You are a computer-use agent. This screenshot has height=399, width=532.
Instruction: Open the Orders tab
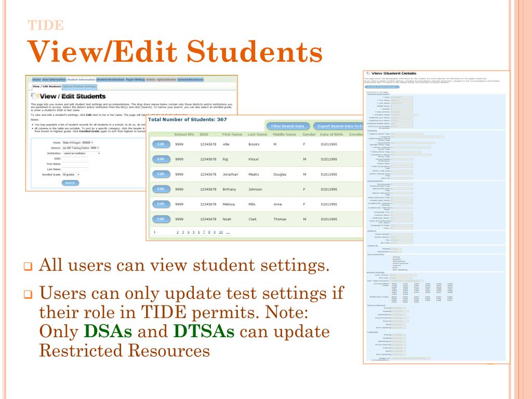tap(151, 79)
